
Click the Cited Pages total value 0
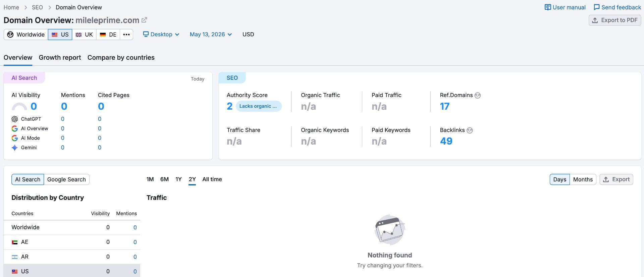coord(101,106)
